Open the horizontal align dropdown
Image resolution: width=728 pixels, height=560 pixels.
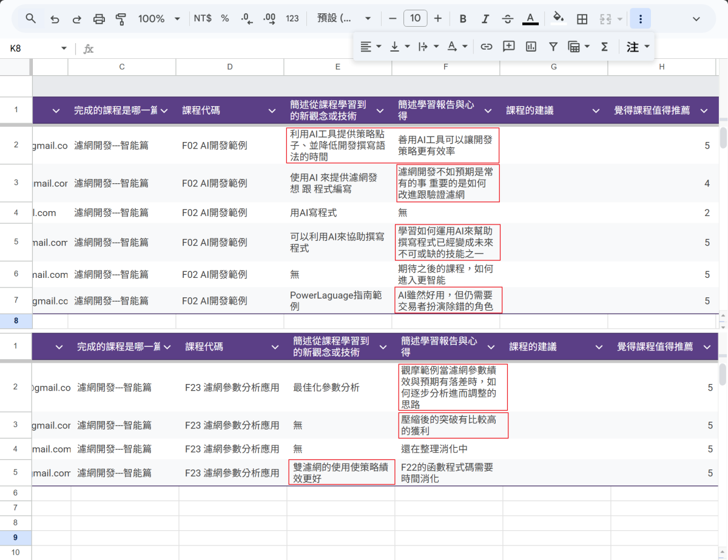(371, 46)
